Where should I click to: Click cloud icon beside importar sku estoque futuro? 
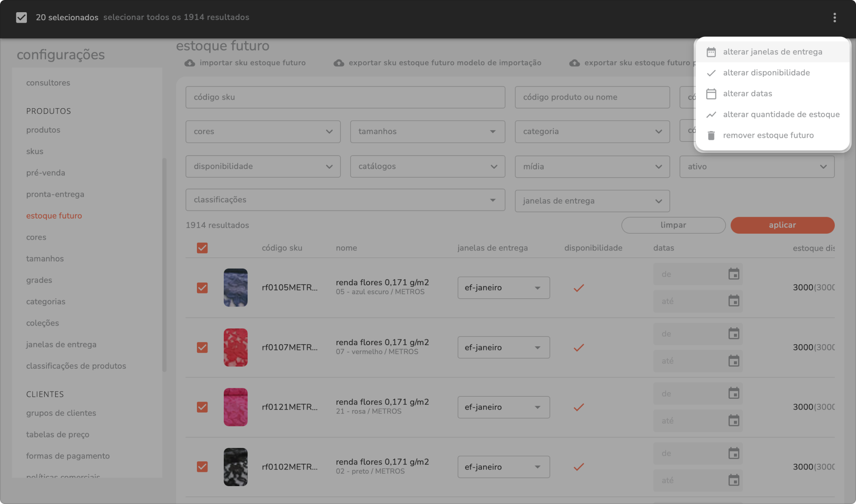(x=190, y=63)
